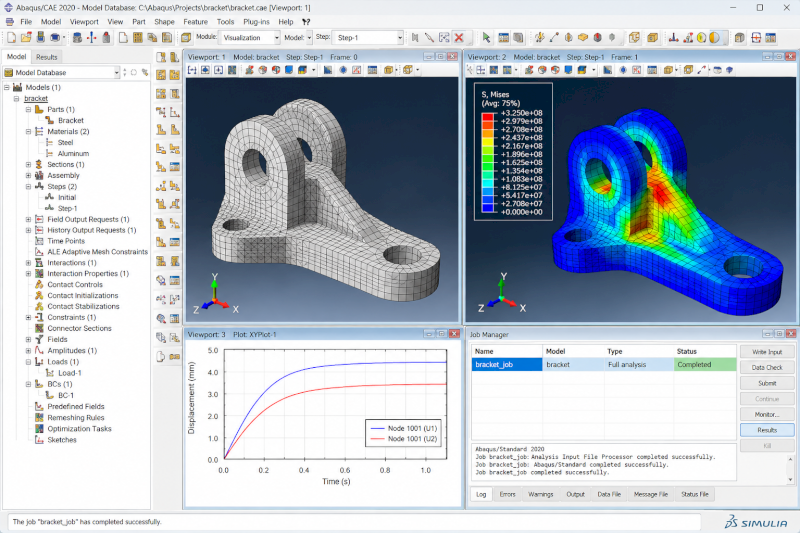Switch to the Results tab
800x533 pixels.
(46, 57)
